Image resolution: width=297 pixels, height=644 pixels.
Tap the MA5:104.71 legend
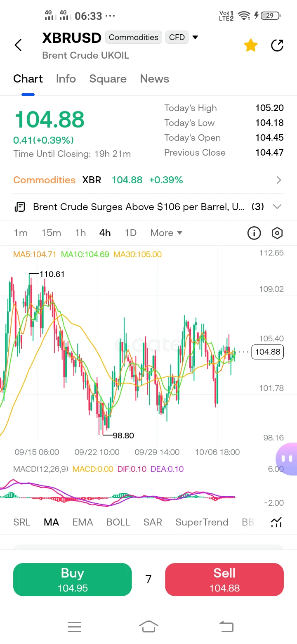pyautogui.click(x=35, y=254)
